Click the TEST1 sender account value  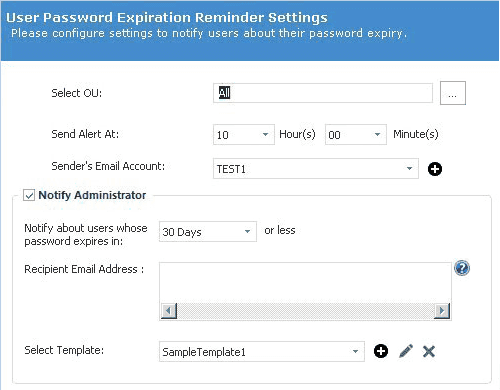pyautogui.click(x=231, y=169)
